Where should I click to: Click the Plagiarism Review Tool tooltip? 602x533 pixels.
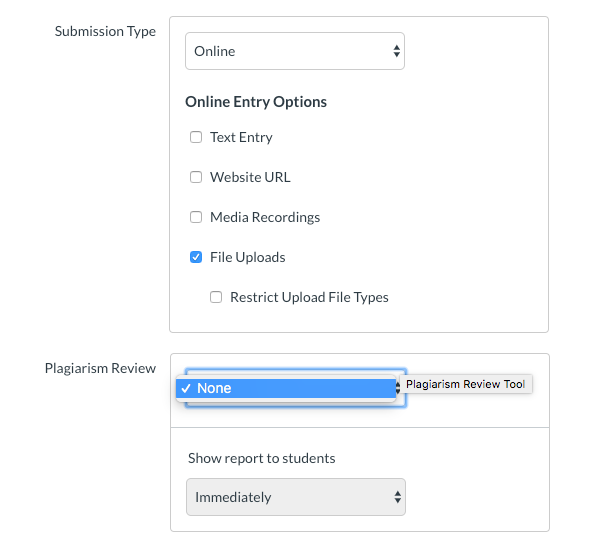466,384
